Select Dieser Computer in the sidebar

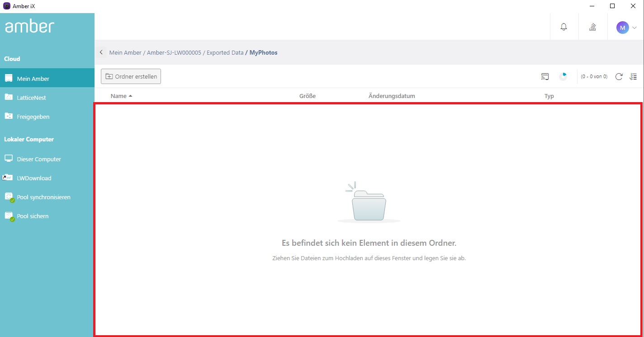[x=38, y=159]
